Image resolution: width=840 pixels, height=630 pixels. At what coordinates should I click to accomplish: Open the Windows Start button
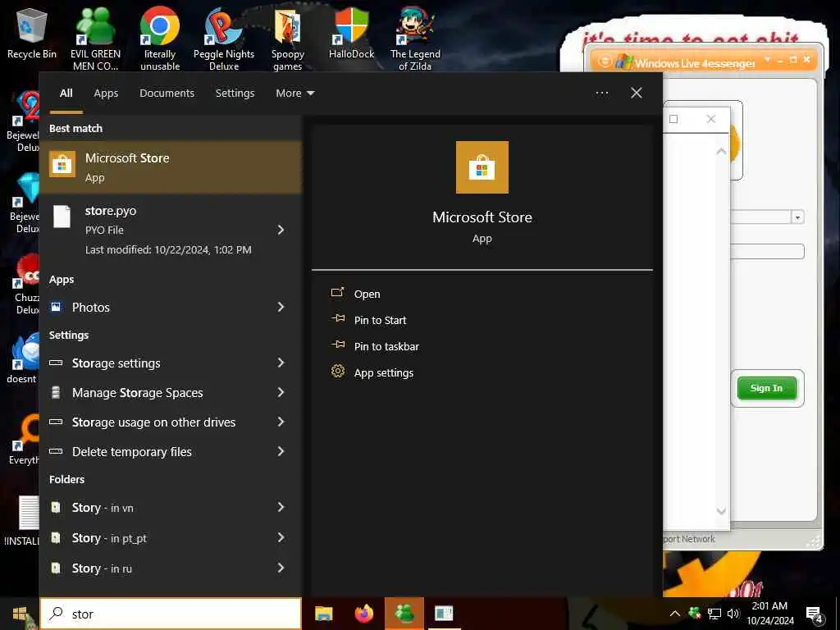[x=20, y=614]
